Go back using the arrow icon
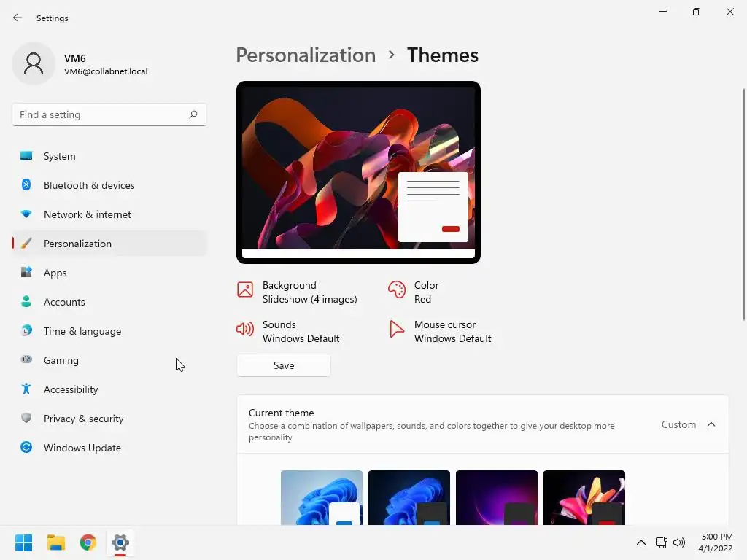 click(x=18, y=17)
